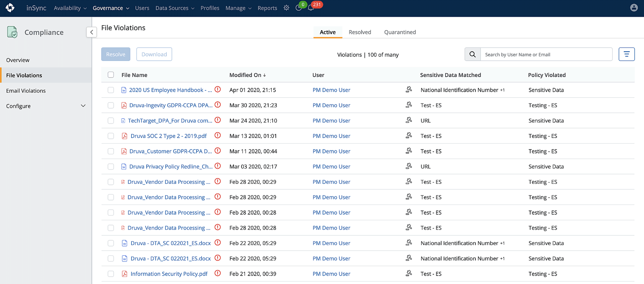Open the user account avatar menu

tap(634, 8)
